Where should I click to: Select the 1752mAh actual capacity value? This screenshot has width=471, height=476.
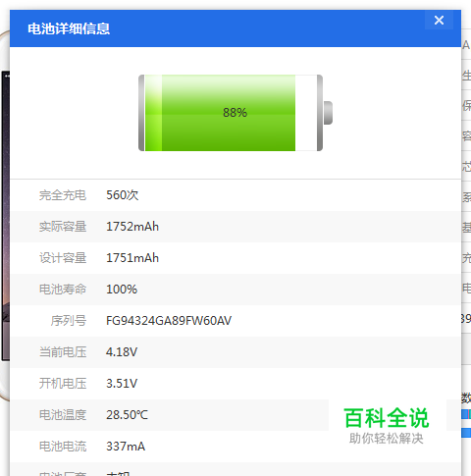click(x=132, y=227)
